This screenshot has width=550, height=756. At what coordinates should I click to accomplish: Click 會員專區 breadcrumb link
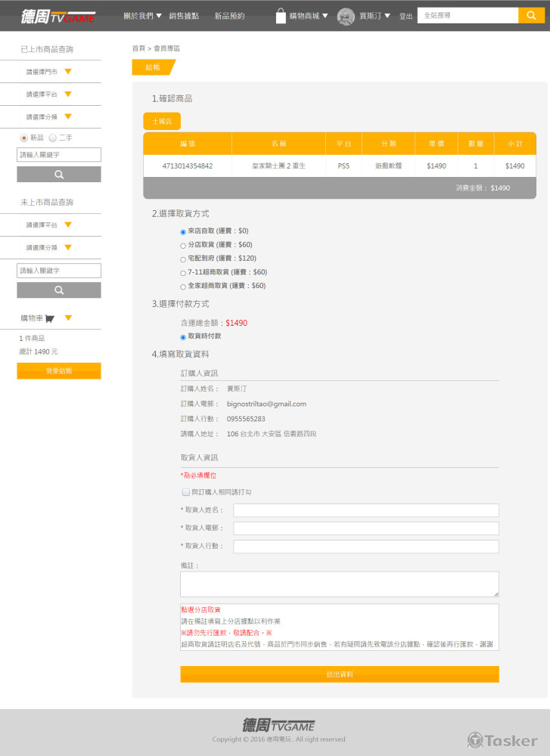(167, 48)
